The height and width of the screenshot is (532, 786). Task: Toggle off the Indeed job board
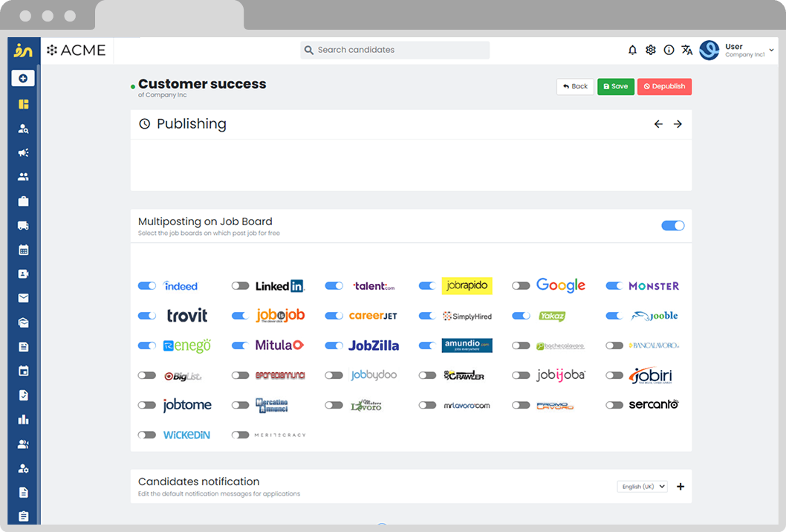point(147,286)
